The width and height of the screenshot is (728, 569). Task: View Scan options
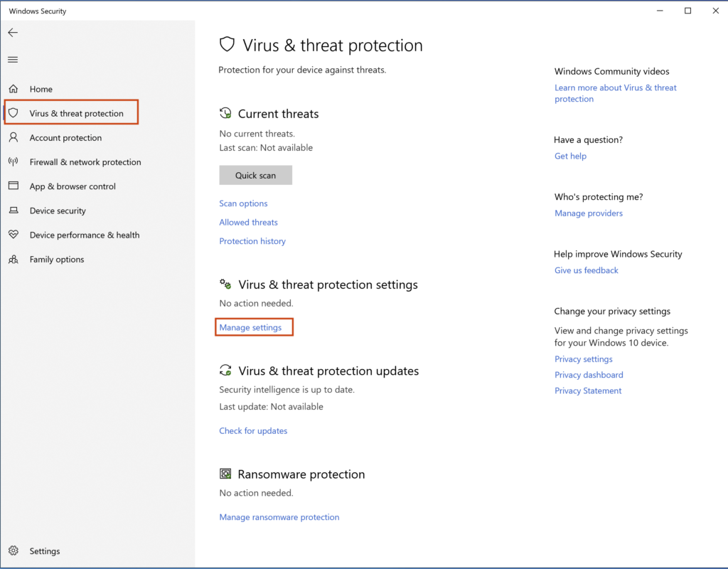tap(243, 203)
